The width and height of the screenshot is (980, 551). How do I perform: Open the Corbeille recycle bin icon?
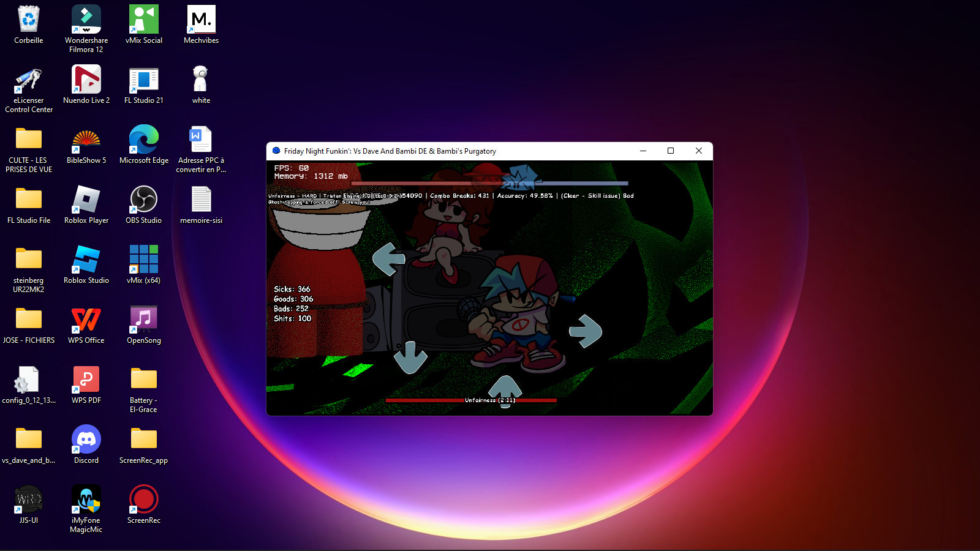click(x=29, y=26)
